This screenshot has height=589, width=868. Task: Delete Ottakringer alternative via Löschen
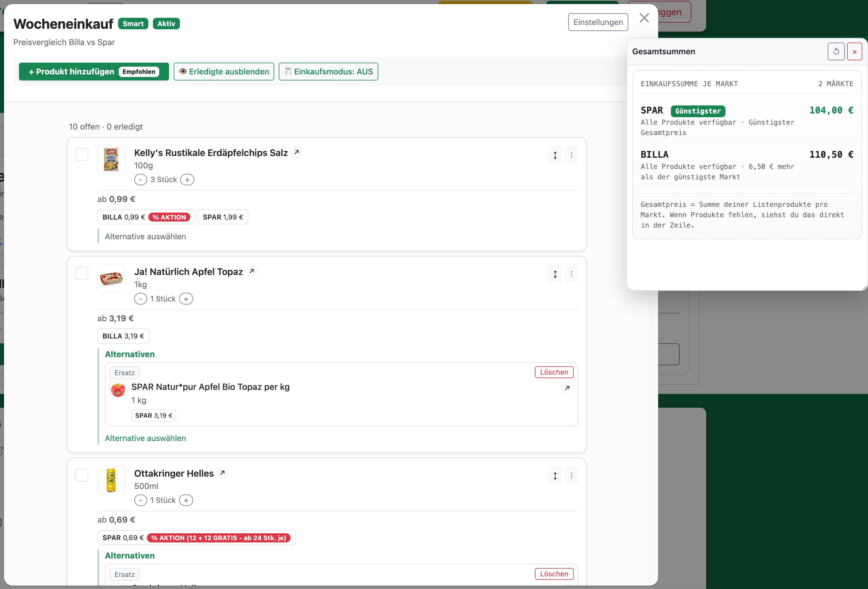(x=554, y=574)
